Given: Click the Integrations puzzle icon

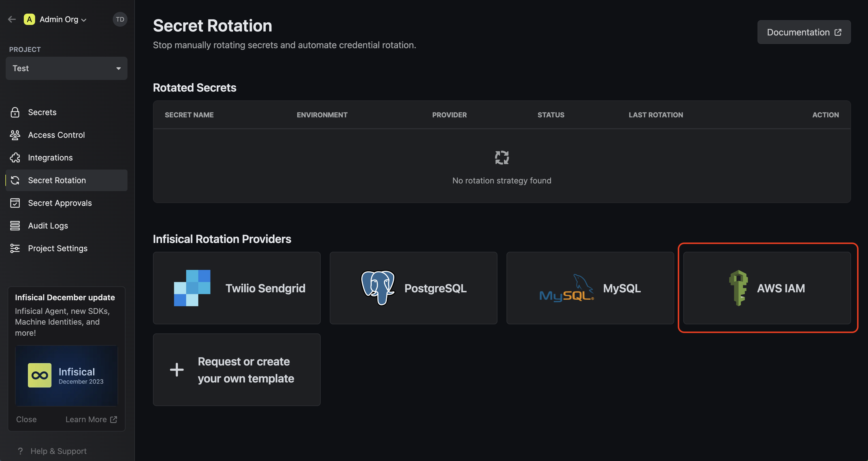Looking at the screenshot, I should pyautogui.click(x=15, y=157).
